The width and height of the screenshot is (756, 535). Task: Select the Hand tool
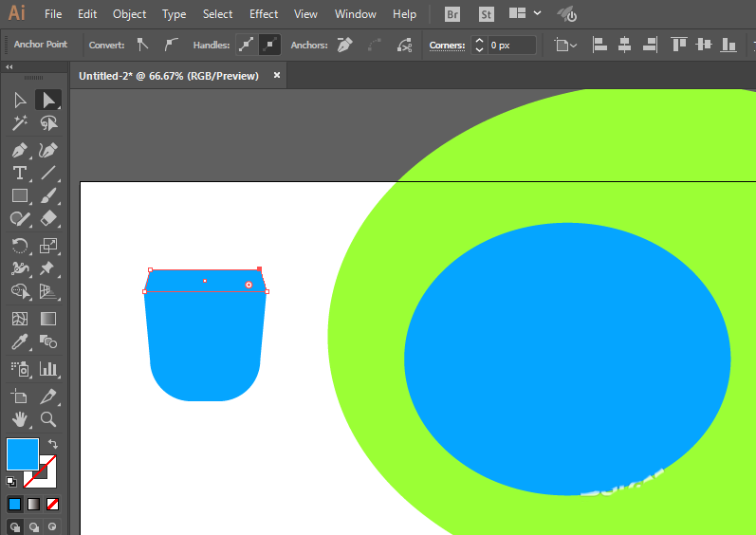coord(20,419)
